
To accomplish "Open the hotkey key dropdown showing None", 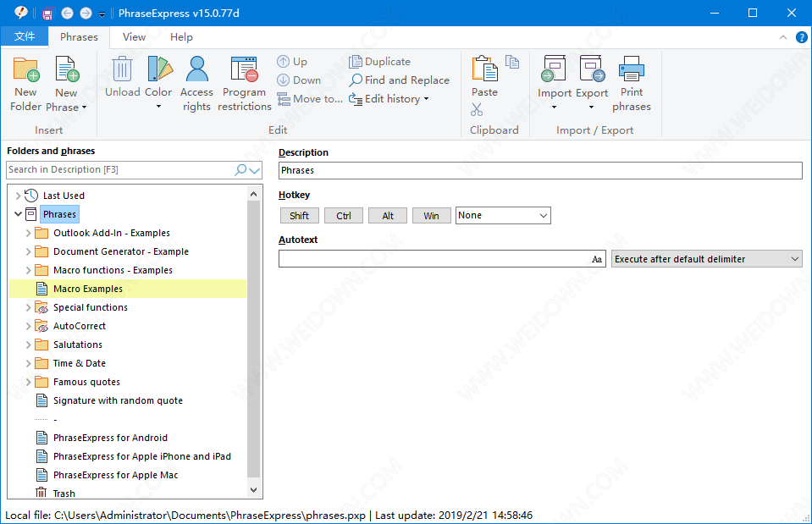I will coord(503,216).
